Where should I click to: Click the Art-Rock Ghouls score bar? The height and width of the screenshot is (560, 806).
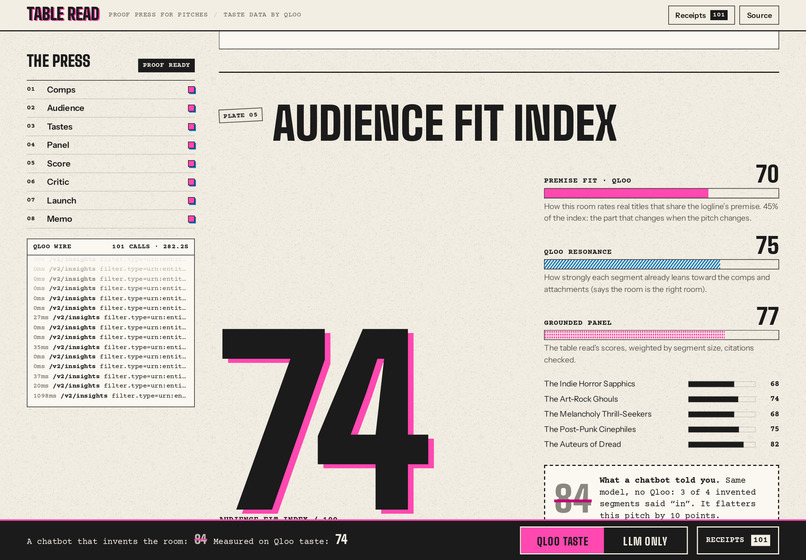click(722, 399)
